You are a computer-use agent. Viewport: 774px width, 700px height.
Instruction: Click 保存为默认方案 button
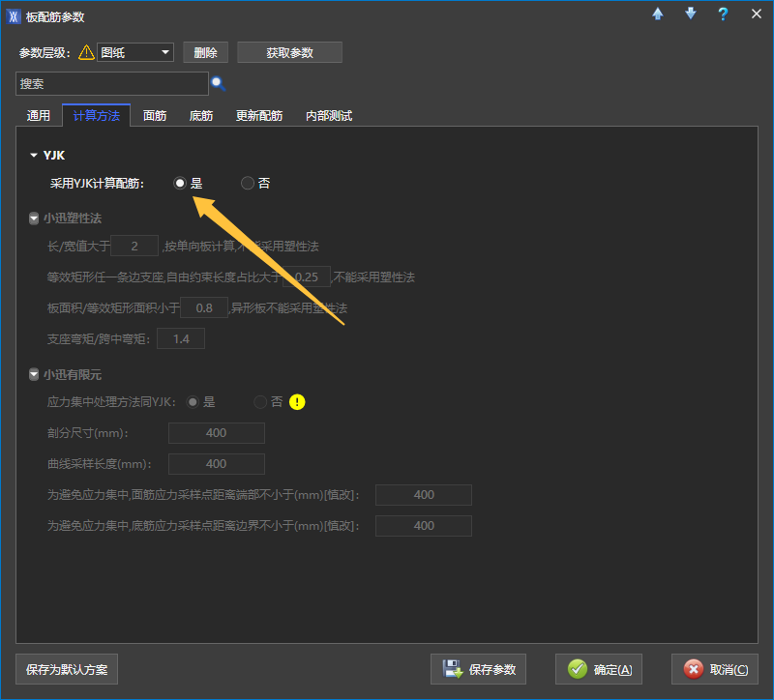67,669
